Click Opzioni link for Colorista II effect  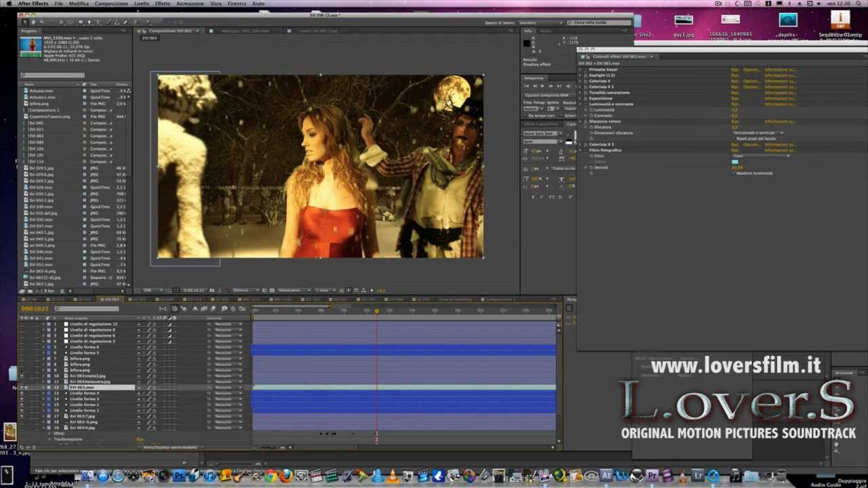pyautogui.click(x=751, y=81)
